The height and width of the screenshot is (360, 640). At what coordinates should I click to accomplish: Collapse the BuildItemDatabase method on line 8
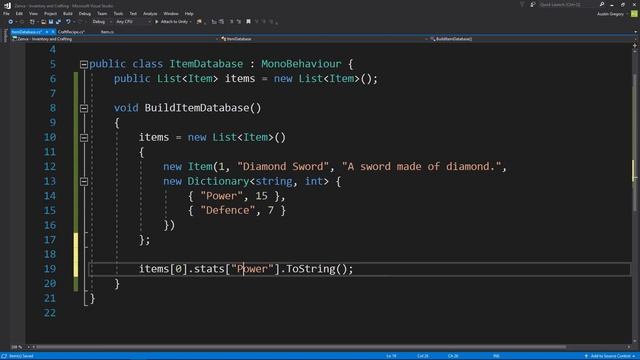[84, 108]
